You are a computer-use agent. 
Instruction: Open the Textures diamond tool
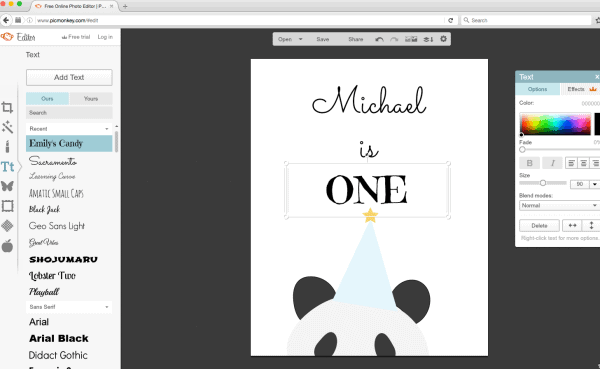tap(7, 226)
